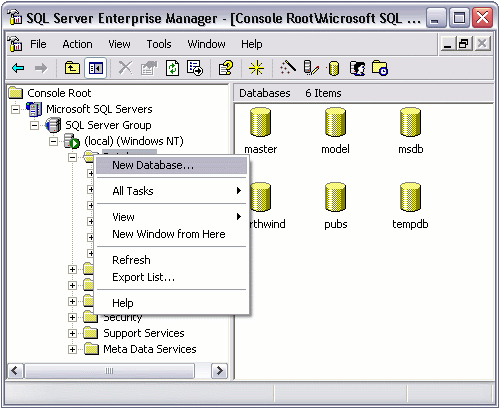Click the "6 Items" header text
This screenshot has width=499, height=408.
click(x=323, y=93)
